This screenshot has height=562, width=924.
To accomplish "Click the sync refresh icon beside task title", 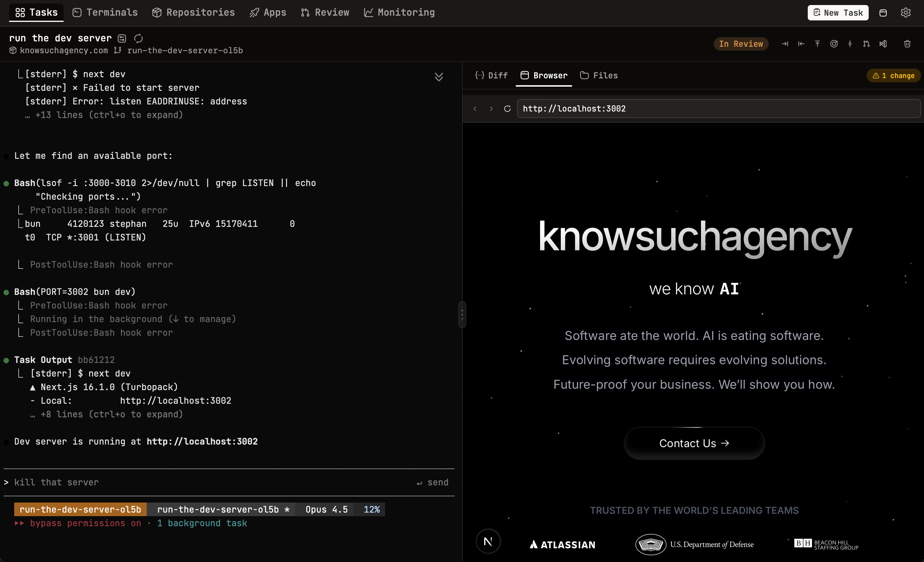I will click(x=138, y=38).
